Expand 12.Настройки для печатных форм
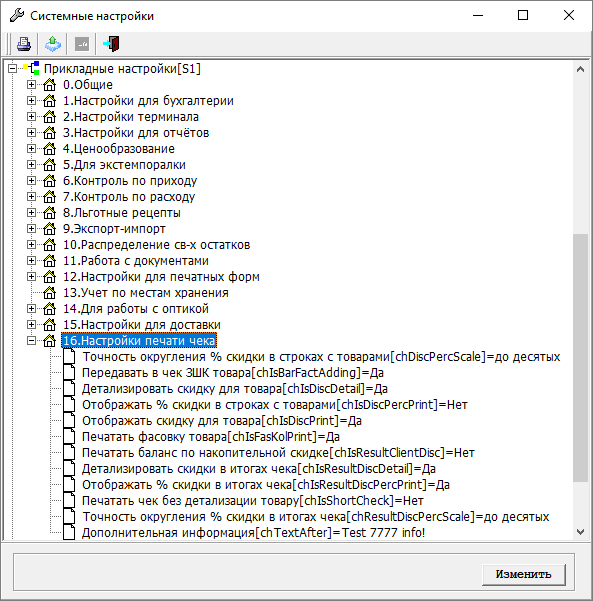Screen dimensions: 593x601 click(31, 276)
